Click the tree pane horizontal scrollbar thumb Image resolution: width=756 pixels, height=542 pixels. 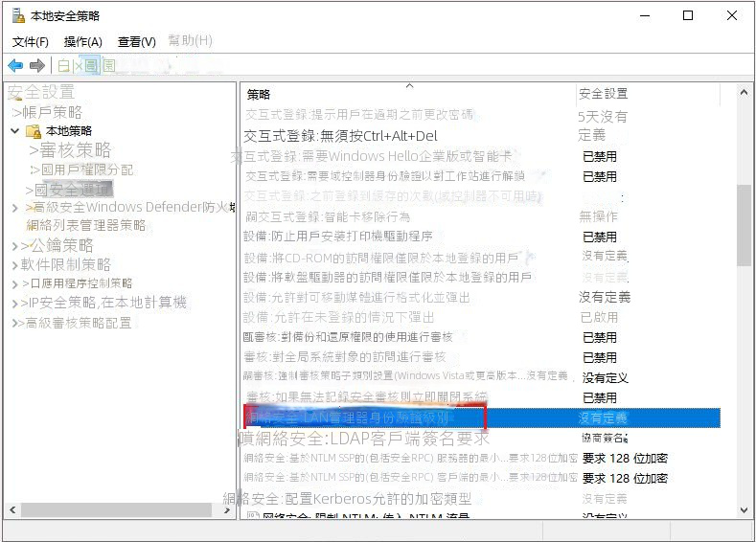tap(116, 509)
